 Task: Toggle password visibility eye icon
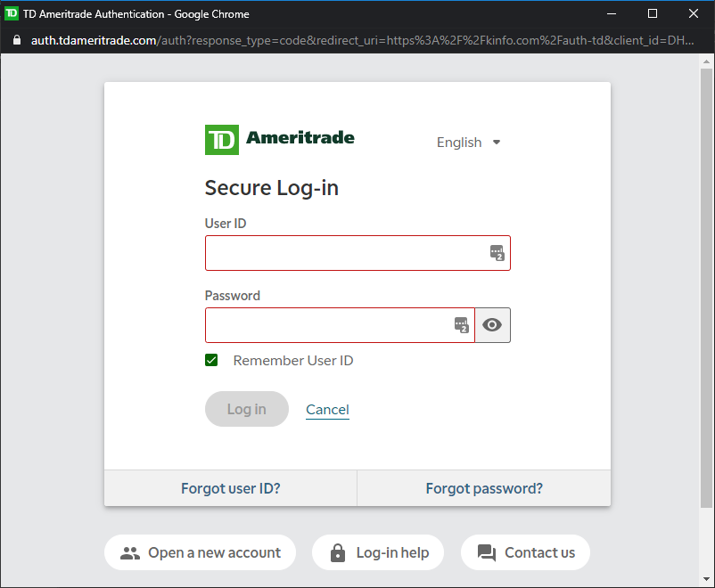click(492, 325)
